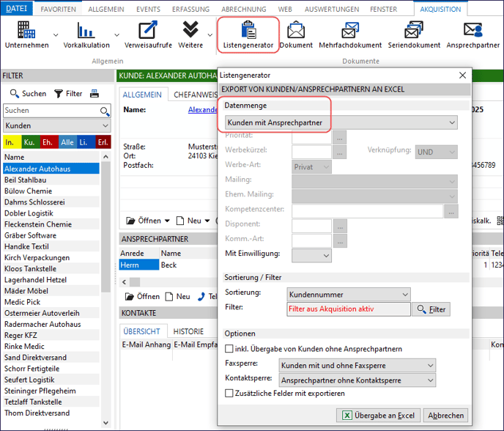Click the Name column header in customer list
Viewport: 504px width, 431px height.
(51, 157)
